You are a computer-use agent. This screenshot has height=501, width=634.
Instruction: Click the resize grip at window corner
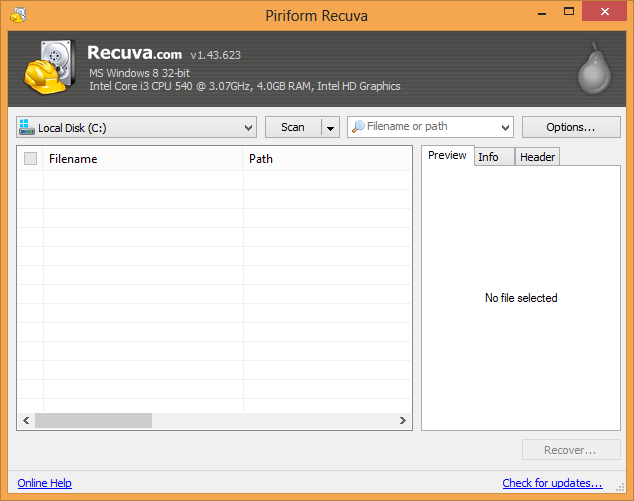[x=620, y=487]
